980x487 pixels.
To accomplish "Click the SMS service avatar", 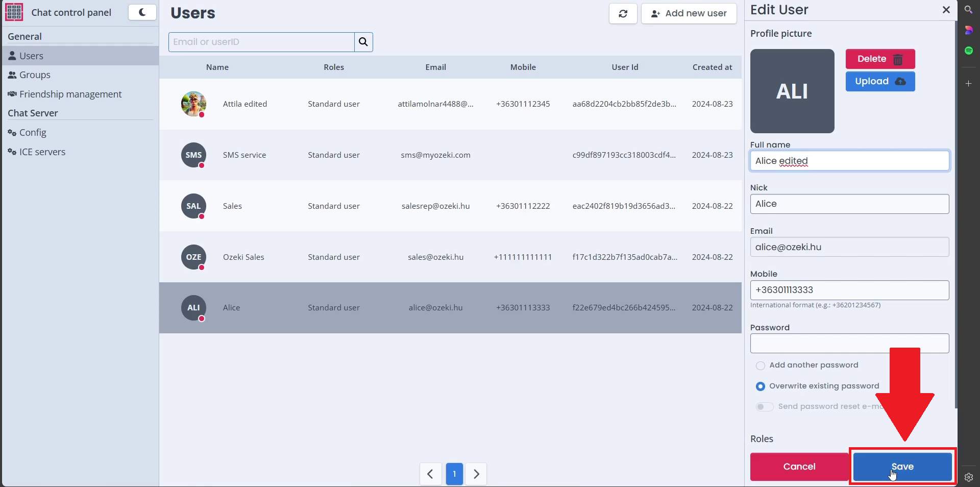I will (193, 155).
